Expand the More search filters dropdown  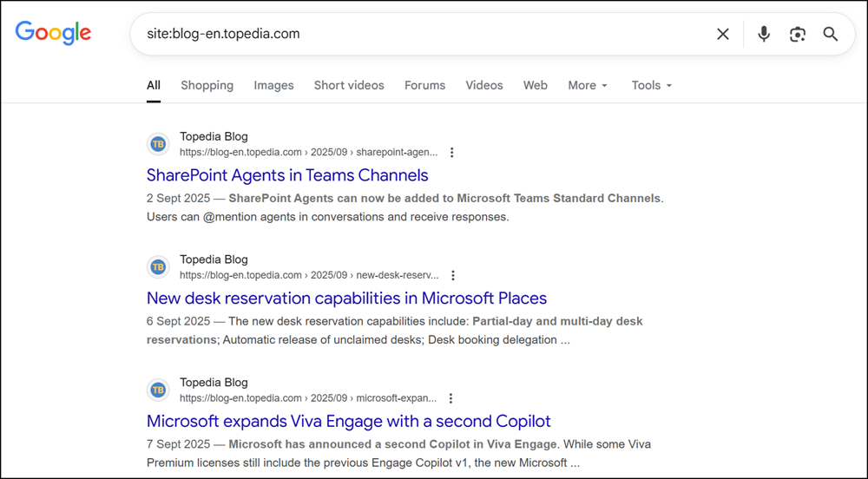click(x=588, y=85)
